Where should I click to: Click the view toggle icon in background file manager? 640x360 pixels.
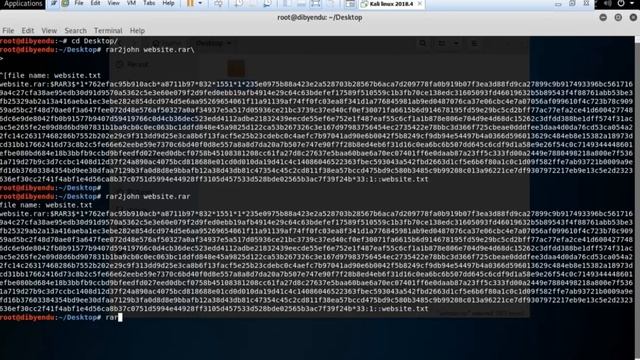coord(442,43)
